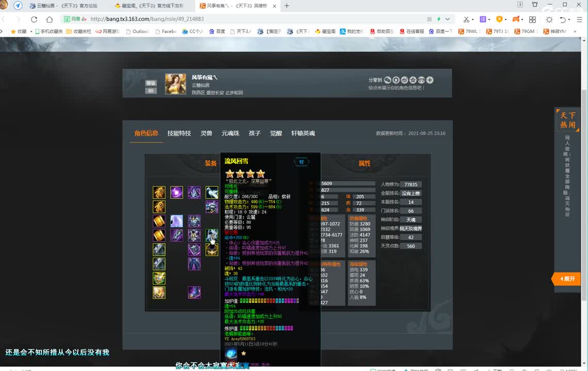Open the 收藏夹栏 bookmarks folder
This screenshot has height=371, width=588.
pos(80,31)
